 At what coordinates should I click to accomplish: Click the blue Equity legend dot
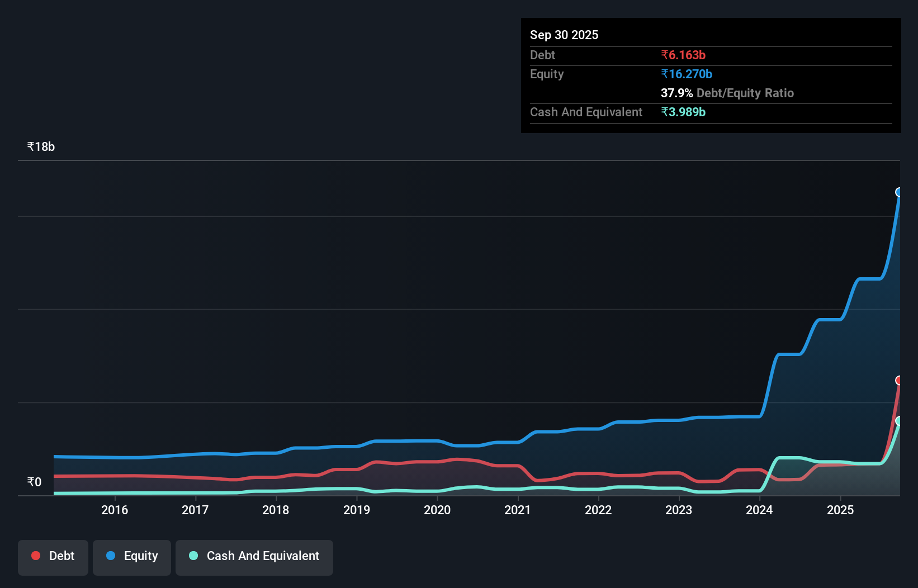click(111, 556)
